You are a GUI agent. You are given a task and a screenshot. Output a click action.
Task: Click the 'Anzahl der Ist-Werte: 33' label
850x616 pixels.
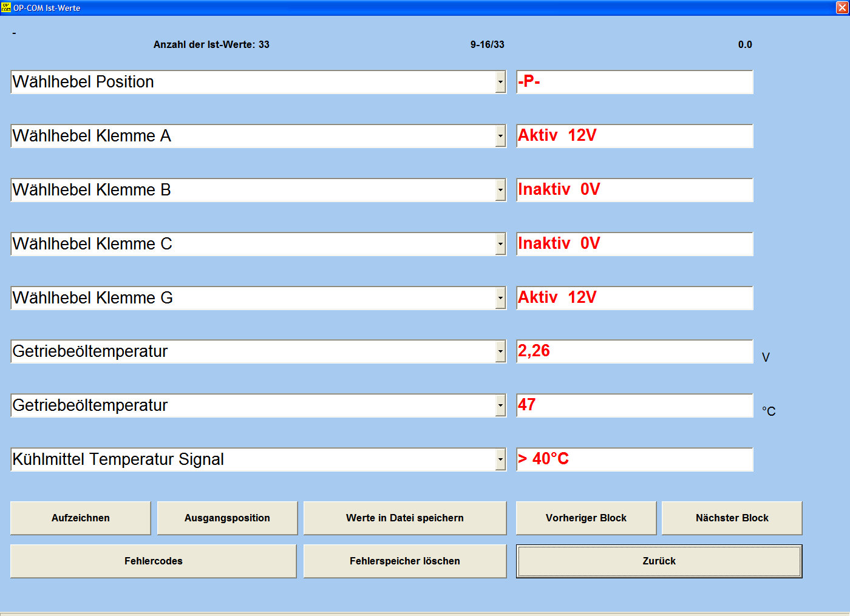[211, 44]
